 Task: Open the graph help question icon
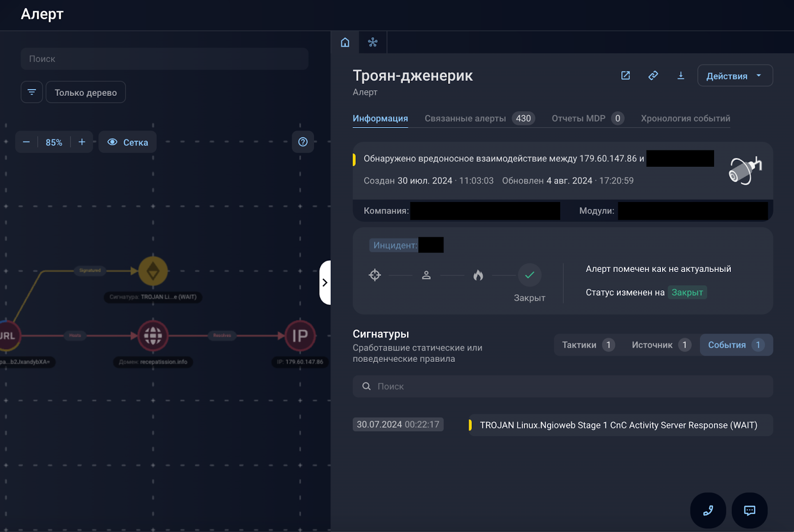coord(303,142)
